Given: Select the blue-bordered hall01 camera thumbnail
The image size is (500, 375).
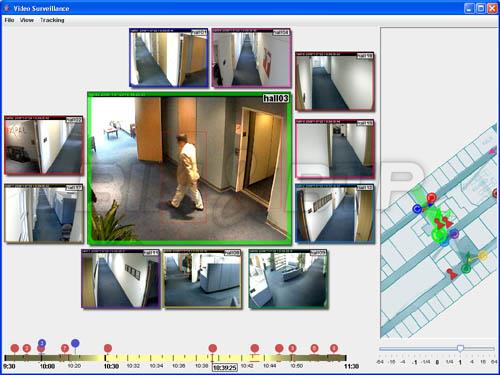Looking at the screenshot, I should pyautogui.click(x=169, y=58).
